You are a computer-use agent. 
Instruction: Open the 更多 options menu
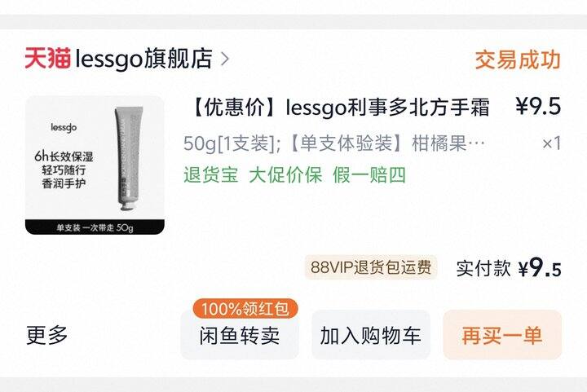pos(47,335)
